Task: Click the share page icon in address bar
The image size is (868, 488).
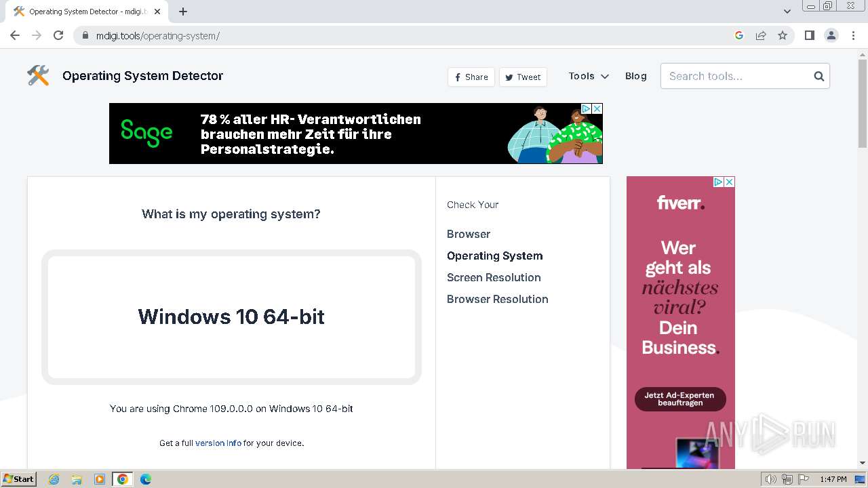Action: (761, 35)
